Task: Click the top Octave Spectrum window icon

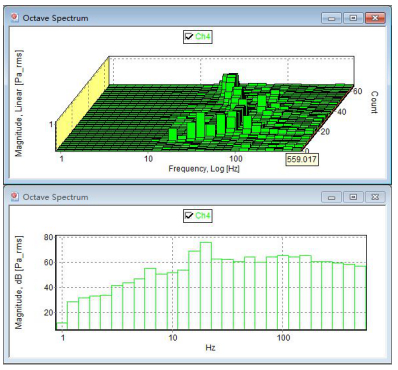Action: 15,18
